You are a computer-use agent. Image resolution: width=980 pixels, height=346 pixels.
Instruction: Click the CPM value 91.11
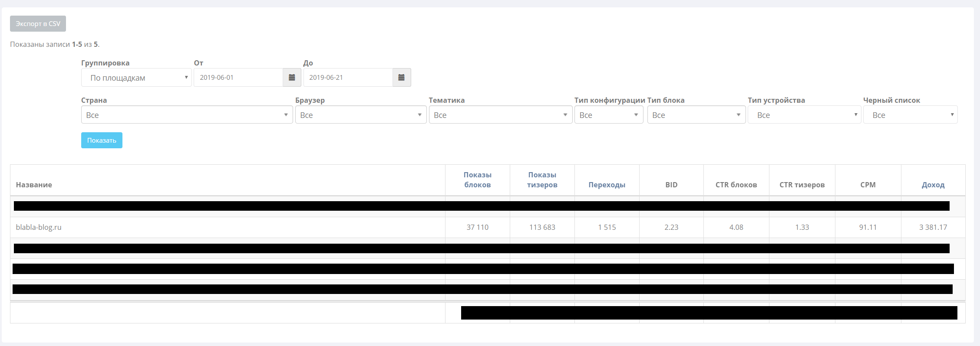[868, 227]
